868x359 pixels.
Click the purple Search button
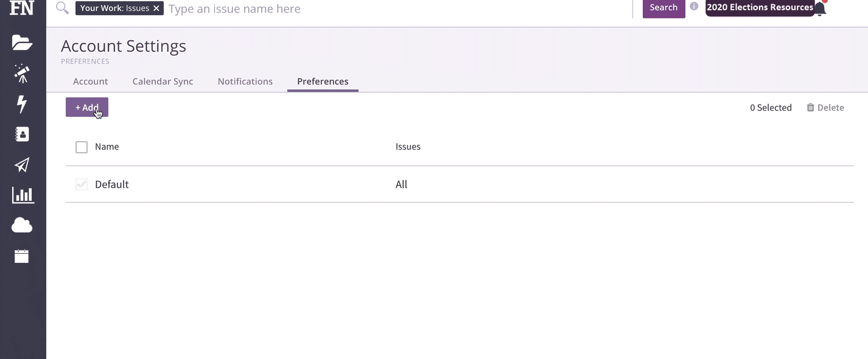[x=663, y=8]
